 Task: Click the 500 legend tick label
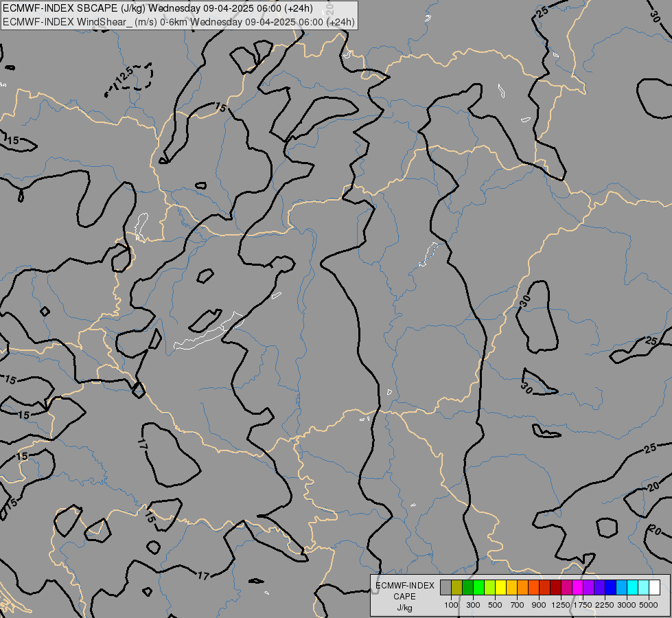click(495, 605)
